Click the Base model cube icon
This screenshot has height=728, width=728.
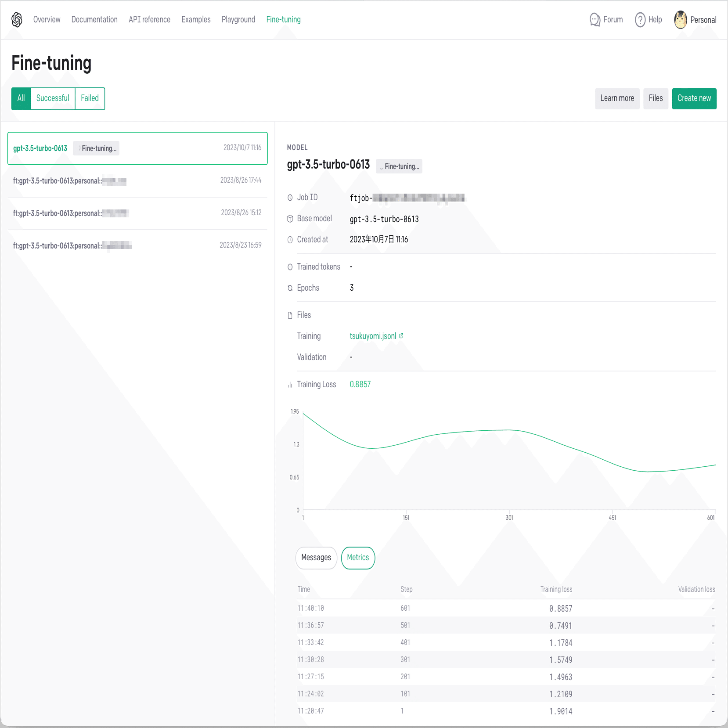290,219
